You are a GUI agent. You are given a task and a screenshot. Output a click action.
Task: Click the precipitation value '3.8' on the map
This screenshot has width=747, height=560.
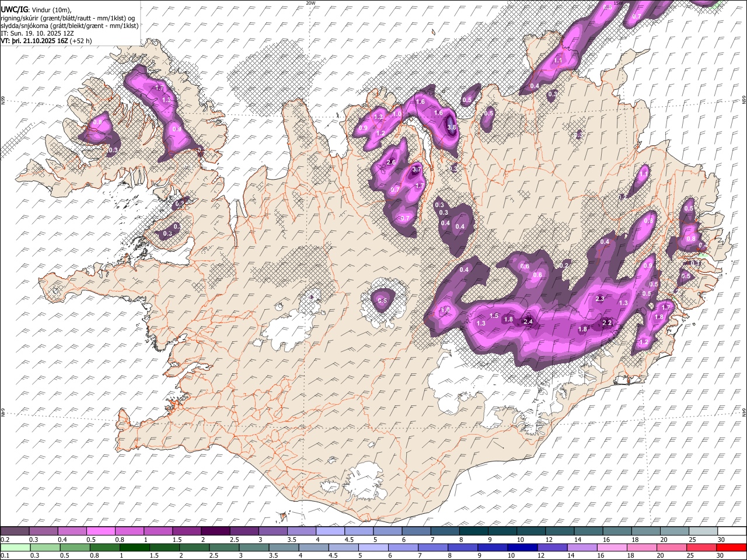(451, 127)
